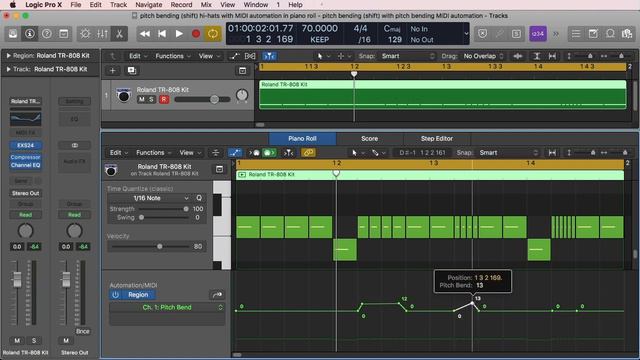
Task: Open the Compressor plug-in slot
Action: pos(25,157)
